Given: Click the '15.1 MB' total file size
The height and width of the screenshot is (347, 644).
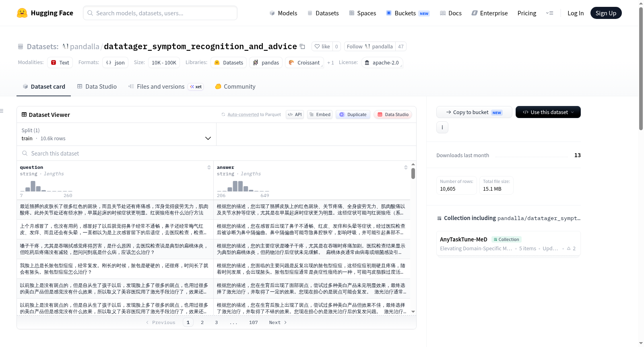Looking at the screenshot, I should point(492,189).
